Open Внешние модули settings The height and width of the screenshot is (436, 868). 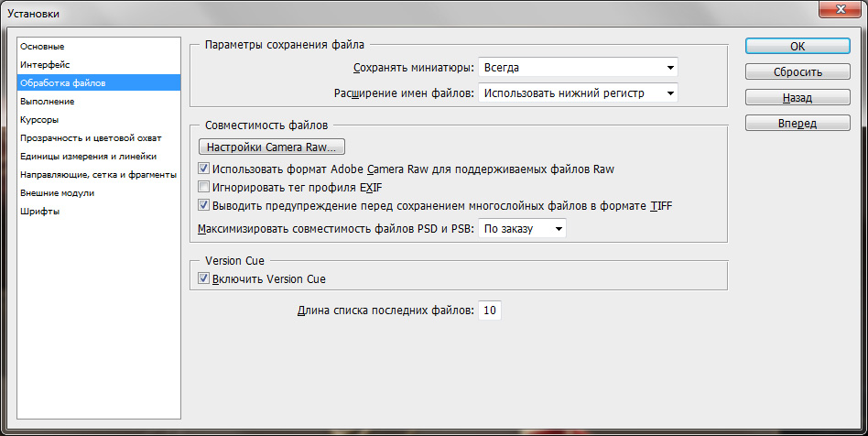tap(57, 192)
